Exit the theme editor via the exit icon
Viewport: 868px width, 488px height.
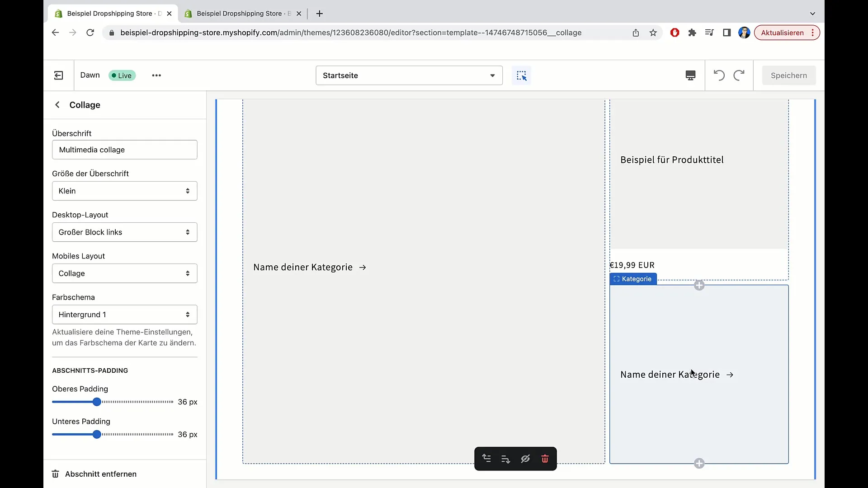(x=59, y=75)
